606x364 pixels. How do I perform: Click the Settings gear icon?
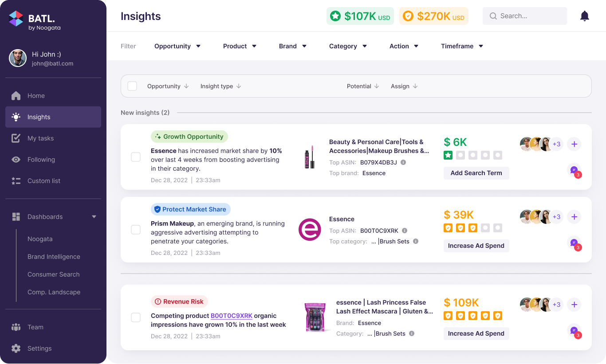[16, 348]
